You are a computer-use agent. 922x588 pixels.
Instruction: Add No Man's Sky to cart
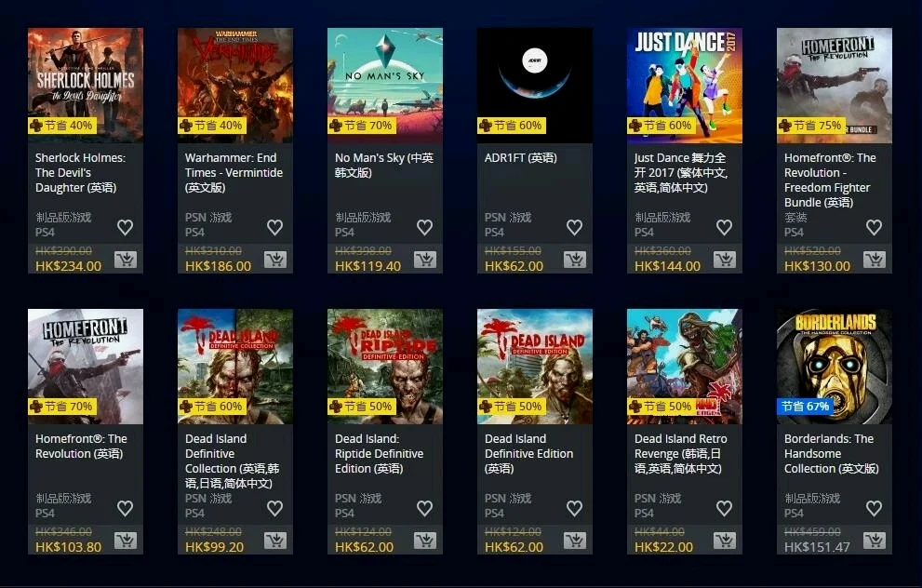pyautogui.click(x=425, y=260)
